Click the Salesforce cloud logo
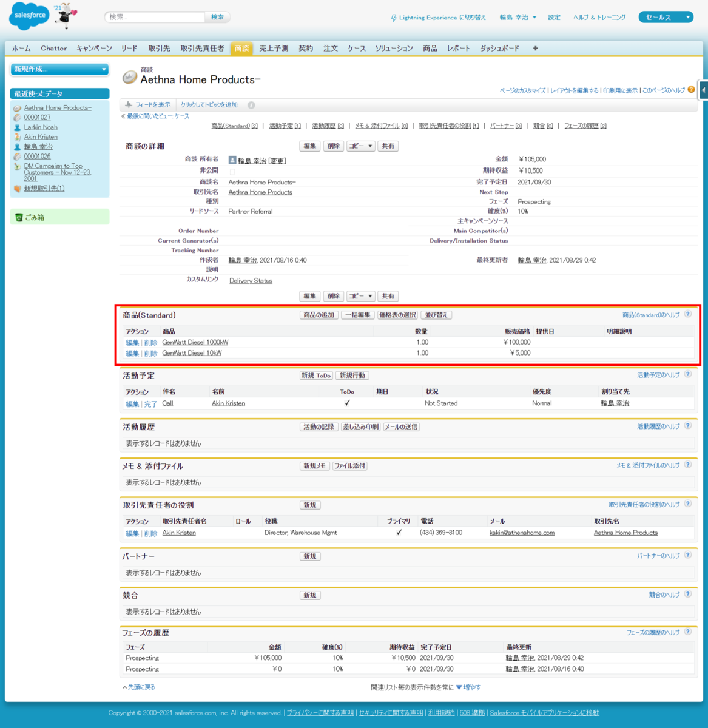The height and width of the screenshot is (728, 708). 29,16
